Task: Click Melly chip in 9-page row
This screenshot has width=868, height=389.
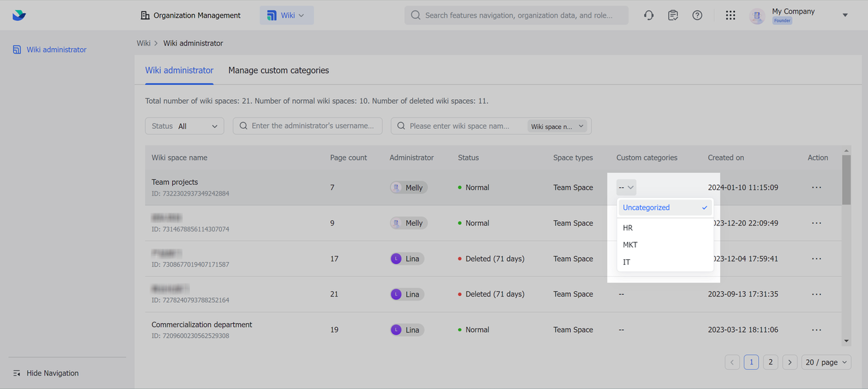Action: click(408, 223)
